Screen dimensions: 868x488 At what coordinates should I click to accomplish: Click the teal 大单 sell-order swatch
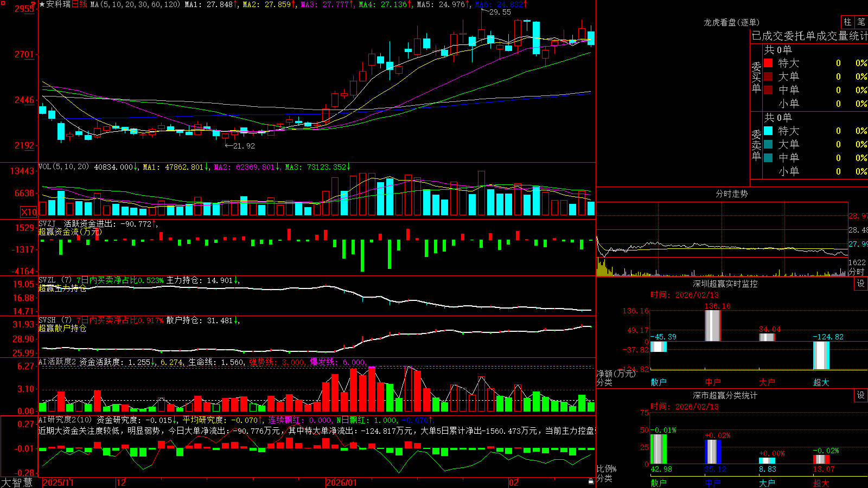pos(768,144)
